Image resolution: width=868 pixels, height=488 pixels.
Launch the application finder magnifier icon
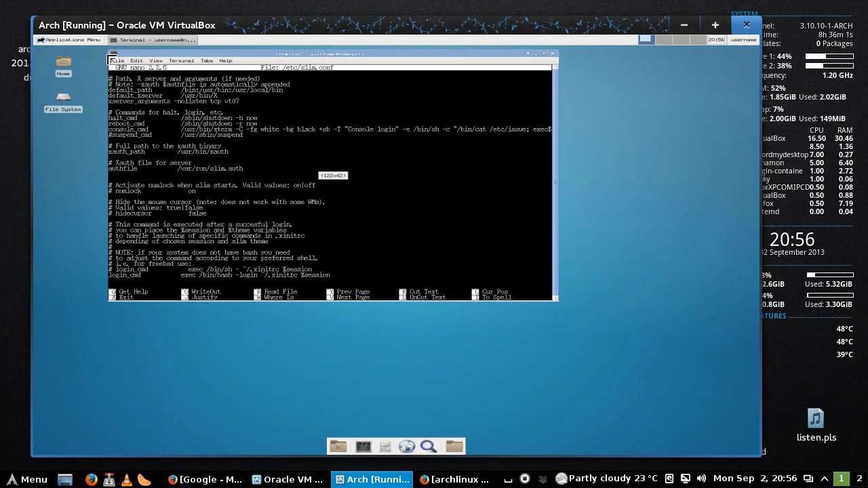tap(428, 446)
